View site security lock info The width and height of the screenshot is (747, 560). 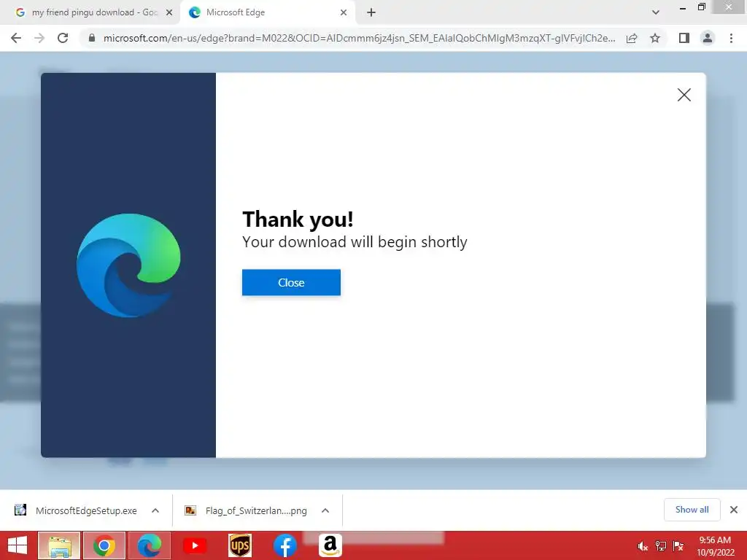pos(91,38)
